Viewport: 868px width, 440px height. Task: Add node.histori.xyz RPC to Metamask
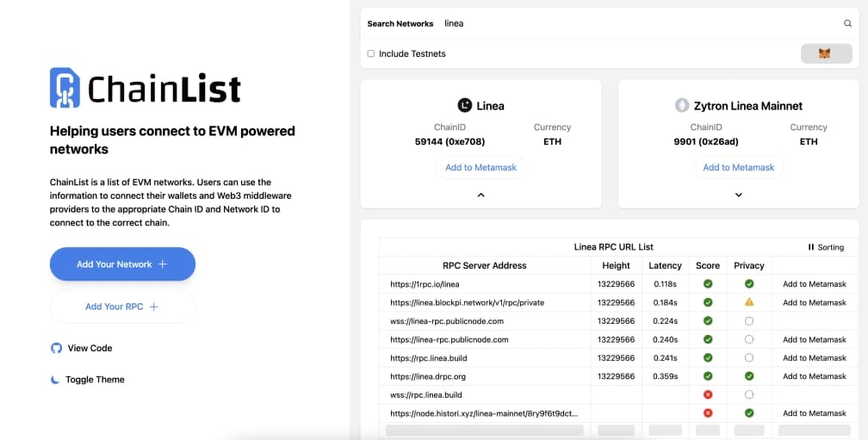pyautogui.click(x=815, y=413)
